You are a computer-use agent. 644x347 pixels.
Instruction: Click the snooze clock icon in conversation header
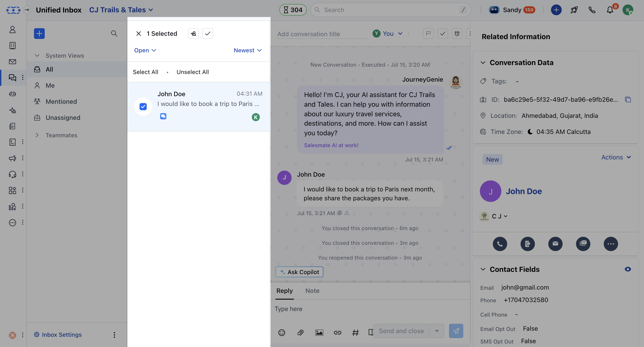tap(457, 34)
